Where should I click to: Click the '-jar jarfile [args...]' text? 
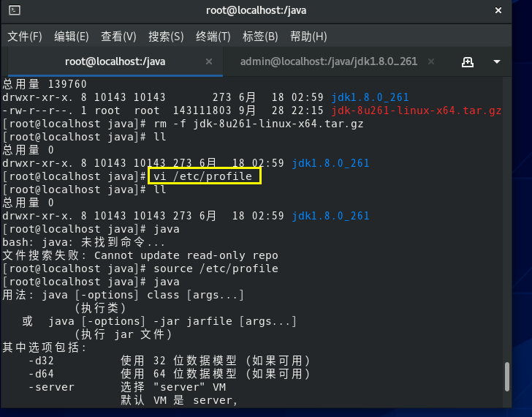[225, 321]
